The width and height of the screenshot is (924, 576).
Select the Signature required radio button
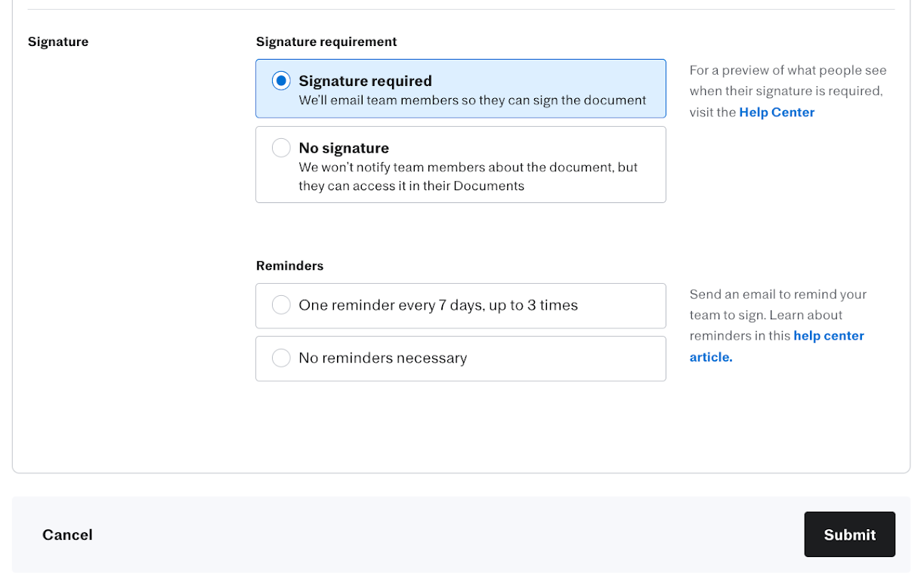pyautogui.click(x=281, y=81)
